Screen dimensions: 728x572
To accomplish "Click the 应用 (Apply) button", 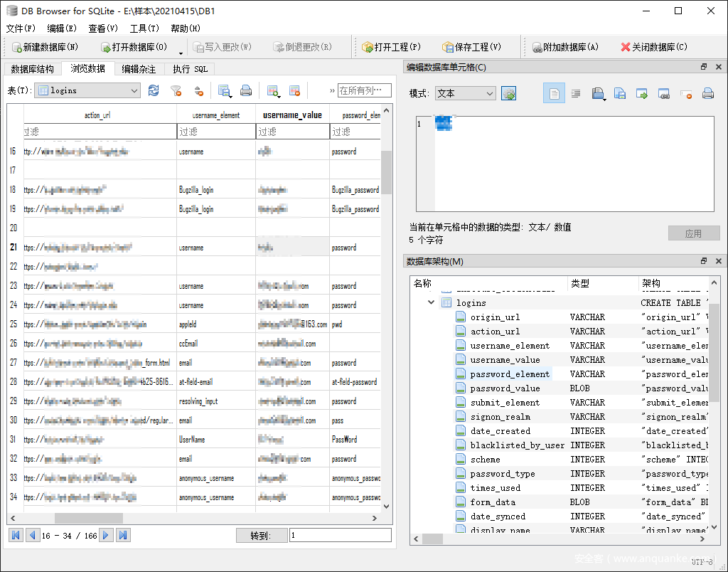I will click(694, 233).
